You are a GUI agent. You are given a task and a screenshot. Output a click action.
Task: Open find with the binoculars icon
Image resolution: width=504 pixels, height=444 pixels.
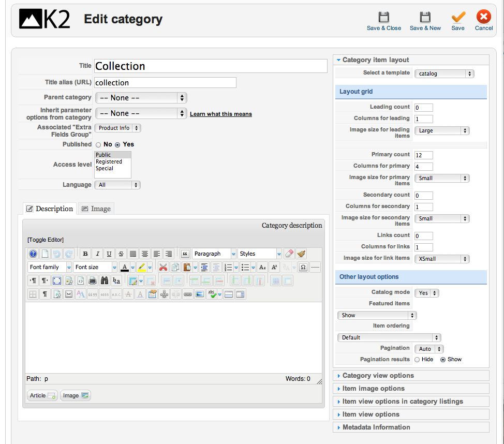click(x=105, y=280)
